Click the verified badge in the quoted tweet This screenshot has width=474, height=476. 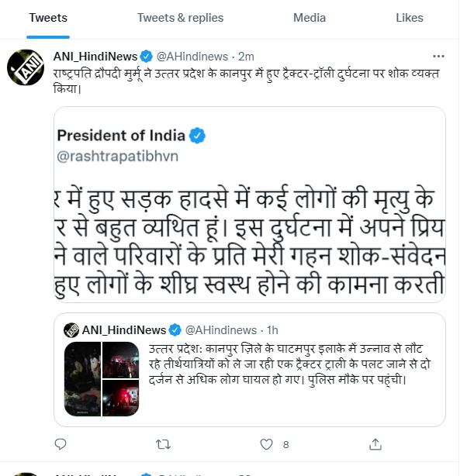[176, 329]
